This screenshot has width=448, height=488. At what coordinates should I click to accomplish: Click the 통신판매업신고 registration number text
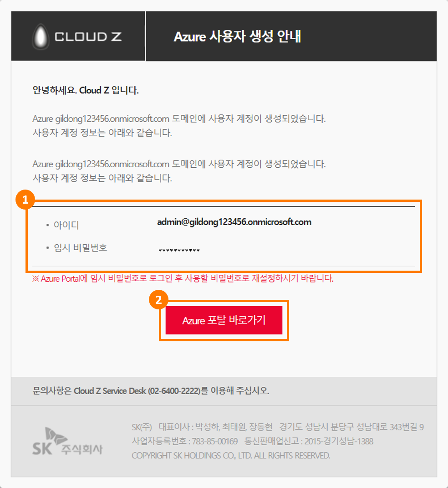point(309,441)
